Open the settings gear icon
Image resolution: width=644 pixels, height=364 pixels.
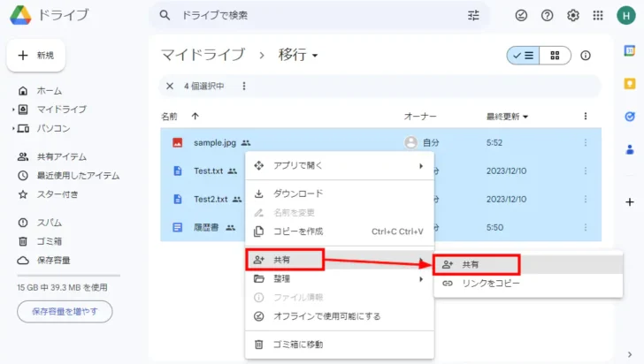tap(573, 15)
